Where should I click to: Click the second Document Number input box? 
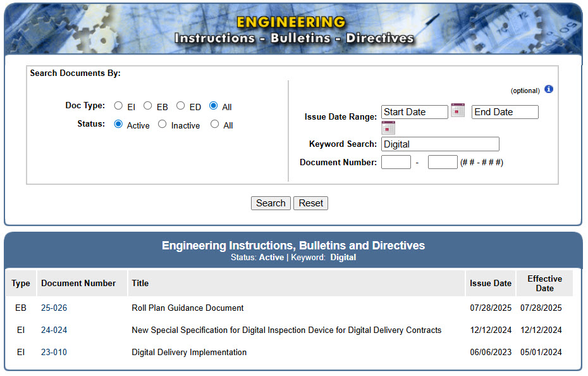pyautogui.click(x=443, y=161)
